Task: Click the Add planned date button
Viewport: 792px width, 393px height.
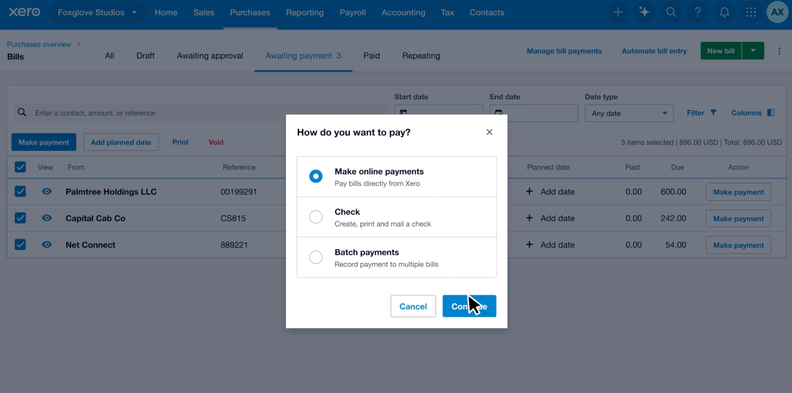Action: 121,142
